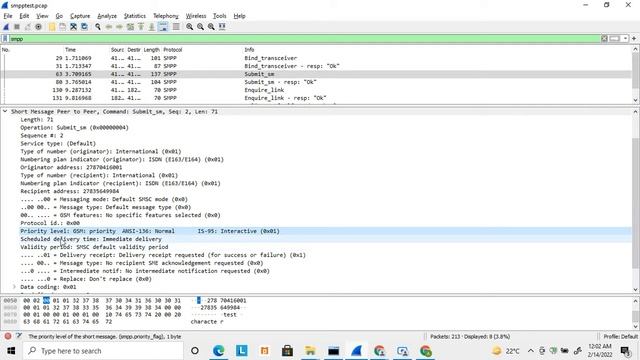Click inside the smpp display filter field
The image size is (640, 360).
tap(304, 39)
